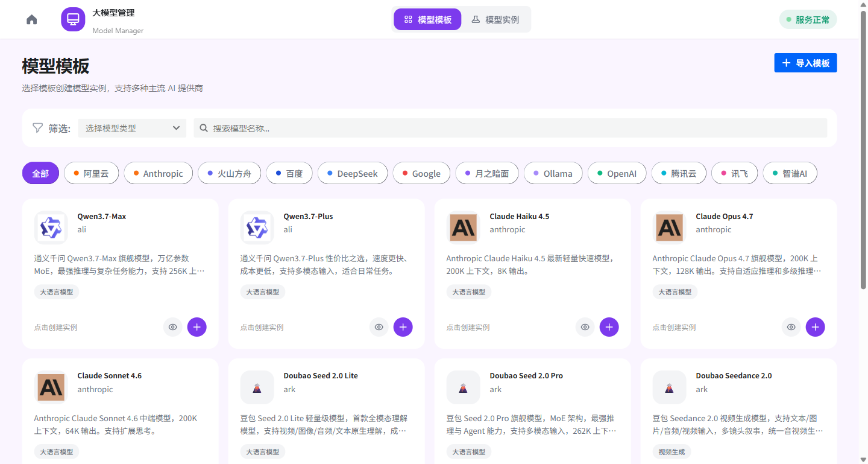The image size is (868, 464).
Task: Filter by 阿里云 provider
Action: click(x=92, y=173)
